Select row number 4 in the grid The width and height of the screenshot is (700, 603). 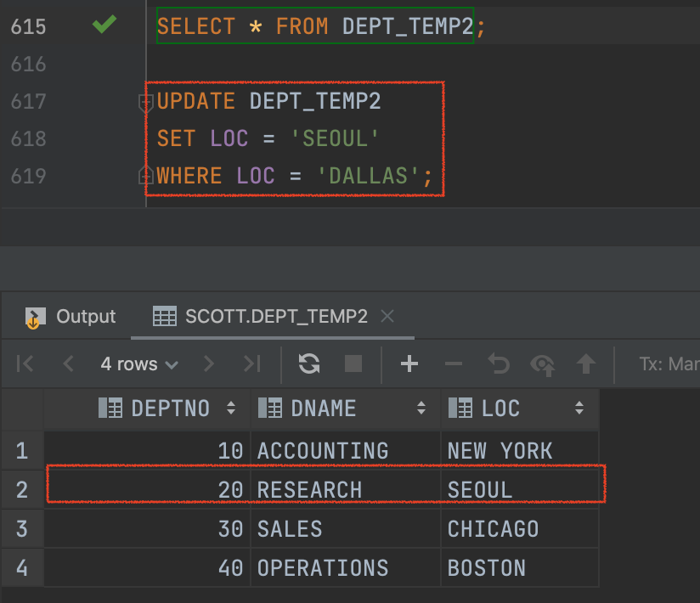point(22,567)
